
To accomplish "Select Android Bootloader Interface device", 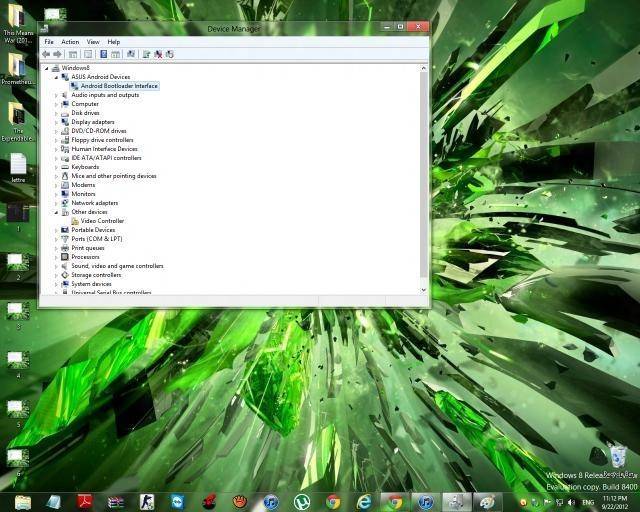I will click(x=119, y=86).
